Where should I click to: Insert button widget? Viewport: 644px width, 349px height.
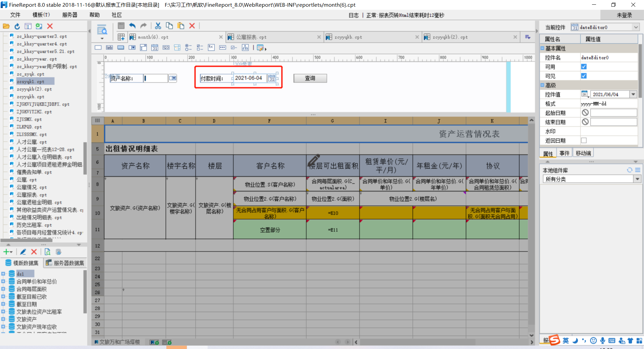[x=121, y=48]
